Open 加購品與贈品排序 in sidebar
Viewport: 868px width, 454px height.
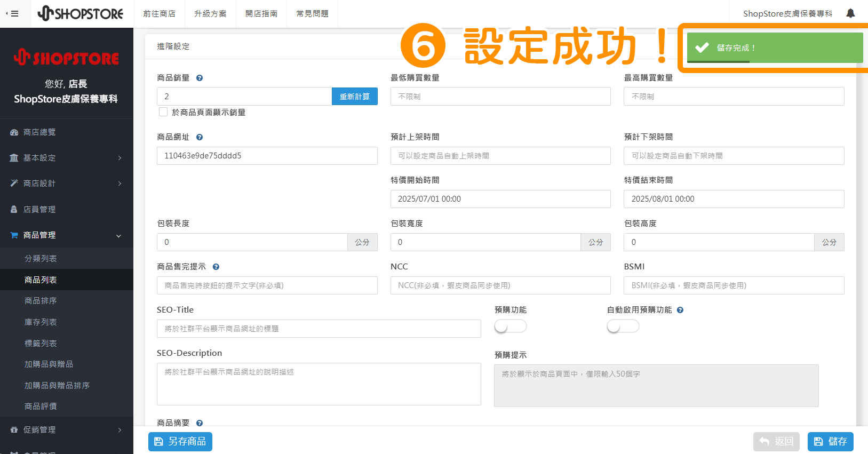pos(67,385)
